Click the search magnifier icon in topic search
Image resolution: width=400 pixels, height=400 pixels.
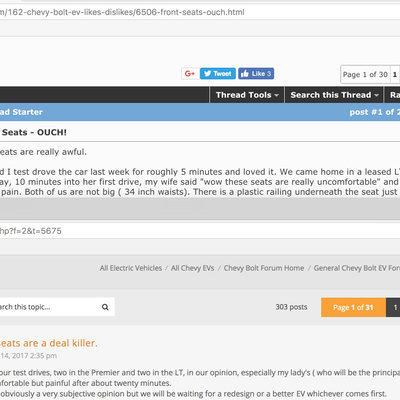click(105, 307)
